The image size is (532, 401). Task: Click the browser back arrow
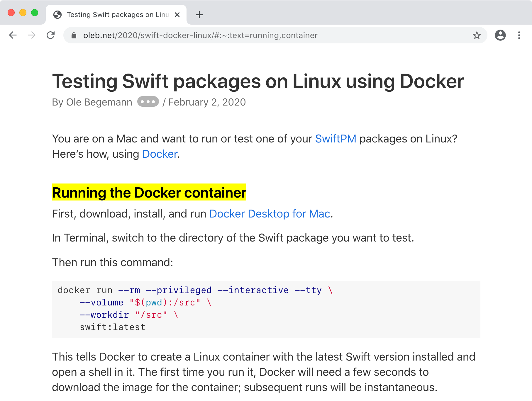click(x=13, y=35)
